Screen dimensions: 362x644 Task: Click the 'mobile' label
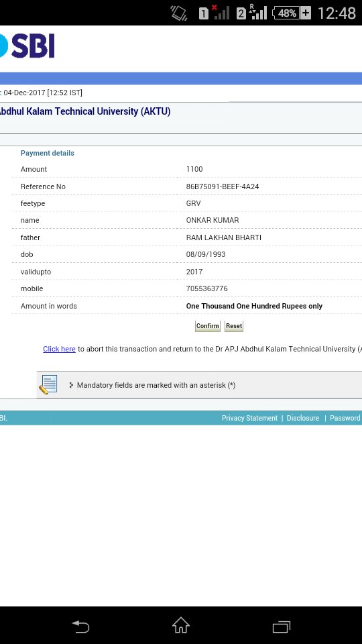tap(32, 288)
